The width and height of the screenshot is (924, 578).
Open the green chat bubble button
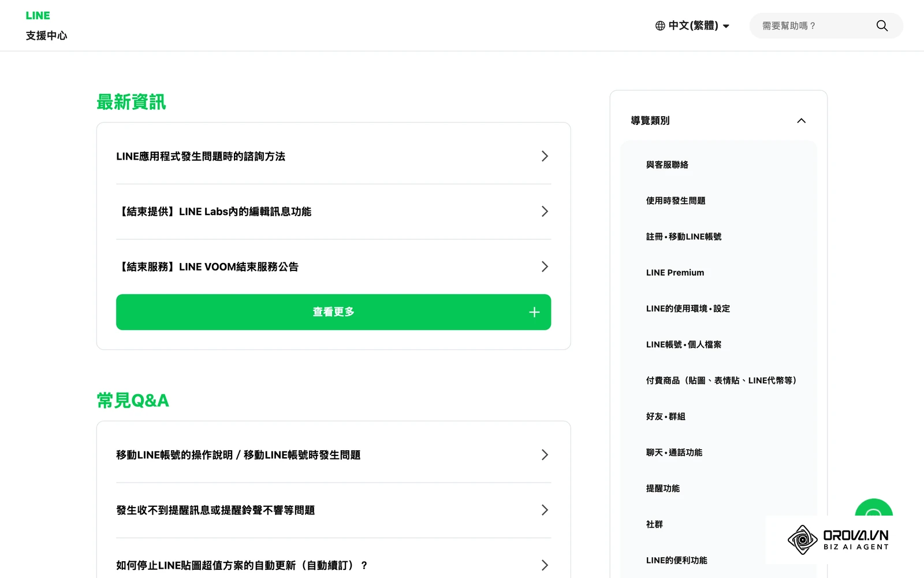874,509
